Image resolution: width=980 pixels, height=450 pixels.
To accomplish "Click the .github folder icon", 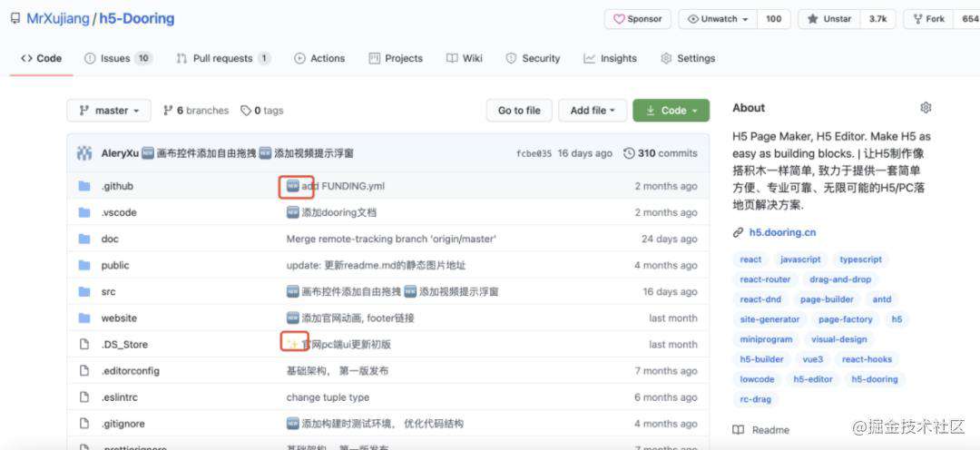I will pyautogui.click(x=84, y=186).
